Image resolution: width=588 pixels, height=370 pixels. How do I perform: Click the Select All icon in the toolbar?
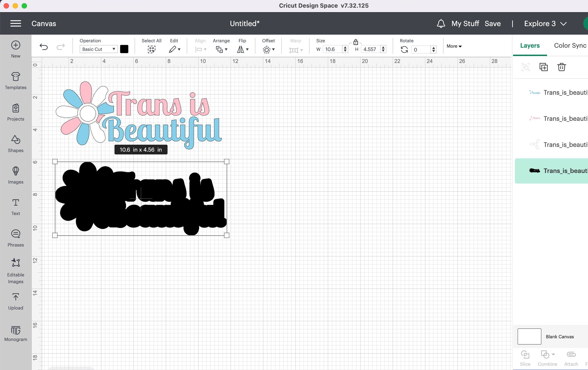coord(151,49)
